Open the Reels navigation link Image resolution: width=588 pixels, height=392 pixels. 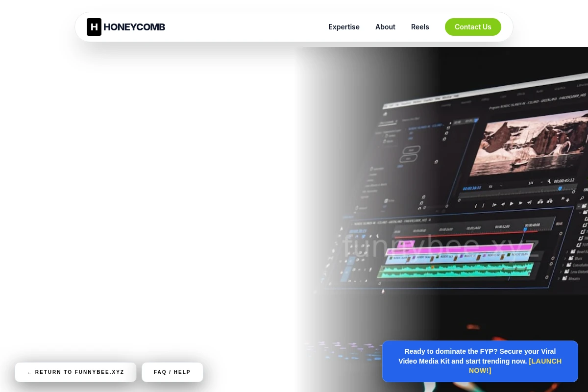click(x=420, y=27)
